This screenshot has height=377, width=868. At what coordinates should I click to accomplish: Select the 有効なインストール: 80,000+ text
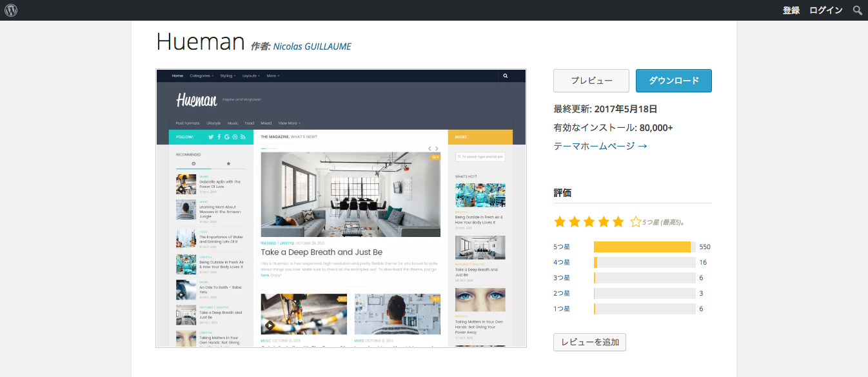point(613,128)
